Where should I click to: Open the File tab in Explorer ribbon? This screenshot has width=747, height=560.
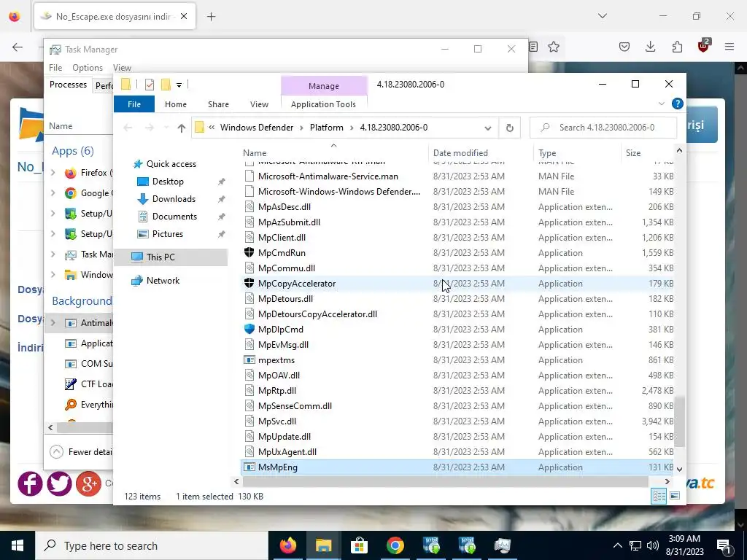(x=134, y=104)
